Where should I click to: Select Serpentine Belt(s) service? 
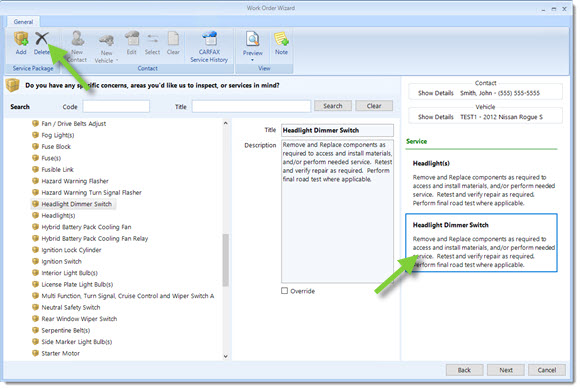pyautogui.click(x=61, y=330)
